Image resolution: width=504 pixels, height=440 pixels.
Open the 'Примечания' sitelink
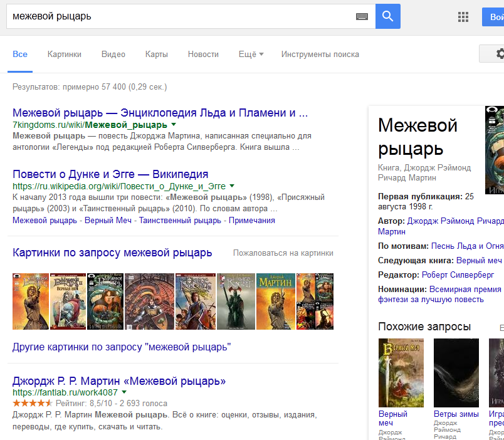pos(252,221)
